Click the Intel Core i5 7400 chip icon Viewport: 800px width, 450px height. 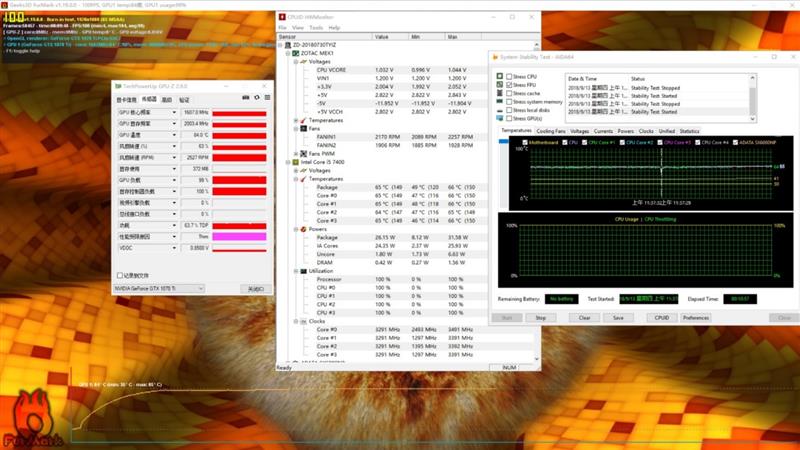(295, 162)
